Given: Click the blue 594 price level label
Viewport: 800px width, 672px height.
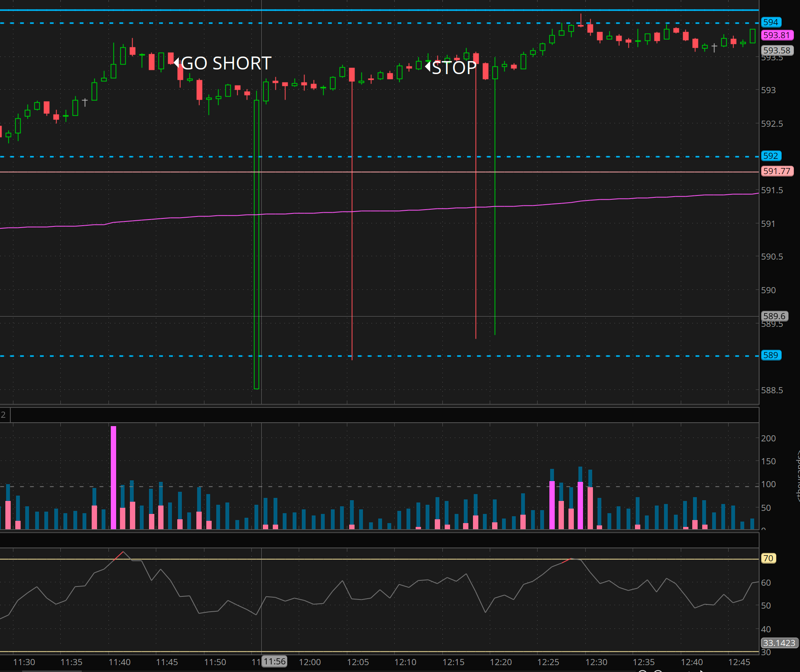Looking at the screenshot, I should 771,22.
